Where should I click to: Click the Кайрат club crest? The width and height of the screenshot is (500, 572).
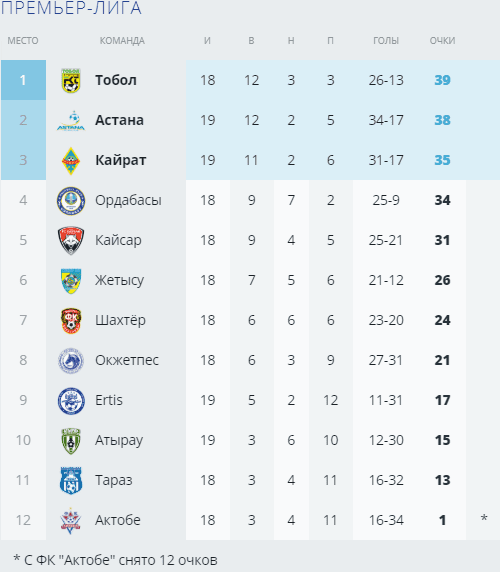coord(71,161)
